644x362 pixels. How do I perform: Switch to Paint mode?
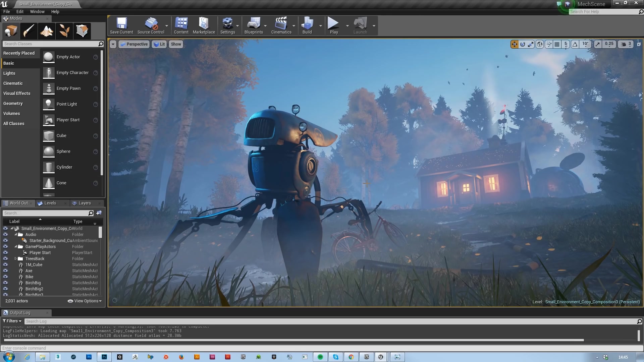(29, 31)
